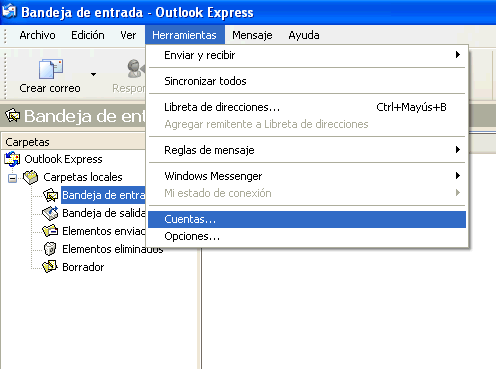496x369 pixels.
Task: Click the toolbar grip handle beside Archivo
Action: (5, 35)
